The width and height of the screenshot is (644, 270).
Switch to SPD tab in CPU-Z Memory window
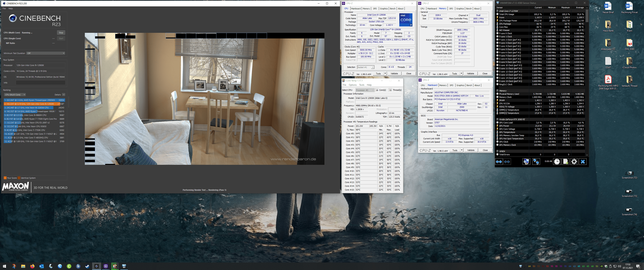click(451, 8)
